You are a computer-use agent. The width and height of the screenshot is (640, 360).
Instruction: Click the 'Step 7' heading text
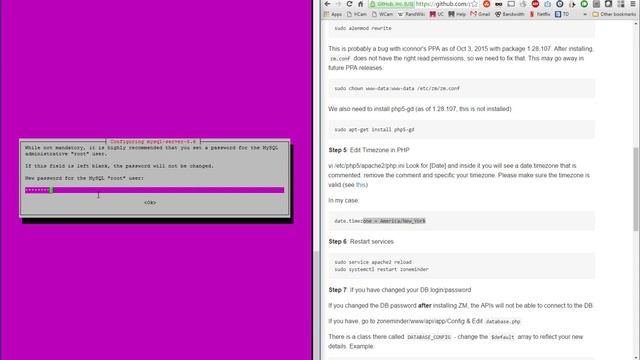click(338, 290)
